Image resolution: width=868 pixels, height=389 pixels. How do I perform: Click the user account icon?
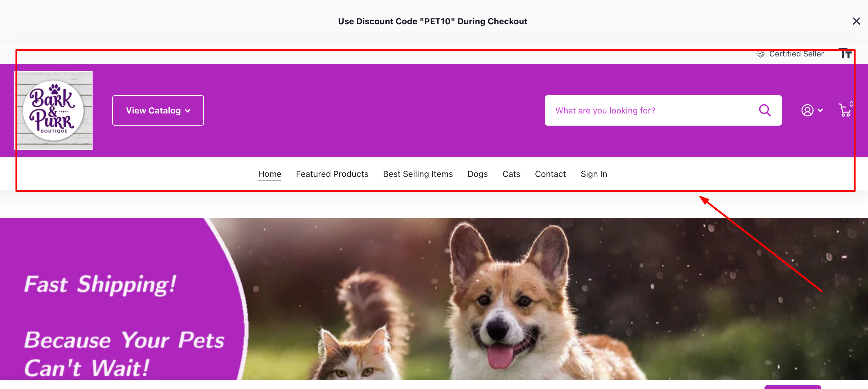807,110
